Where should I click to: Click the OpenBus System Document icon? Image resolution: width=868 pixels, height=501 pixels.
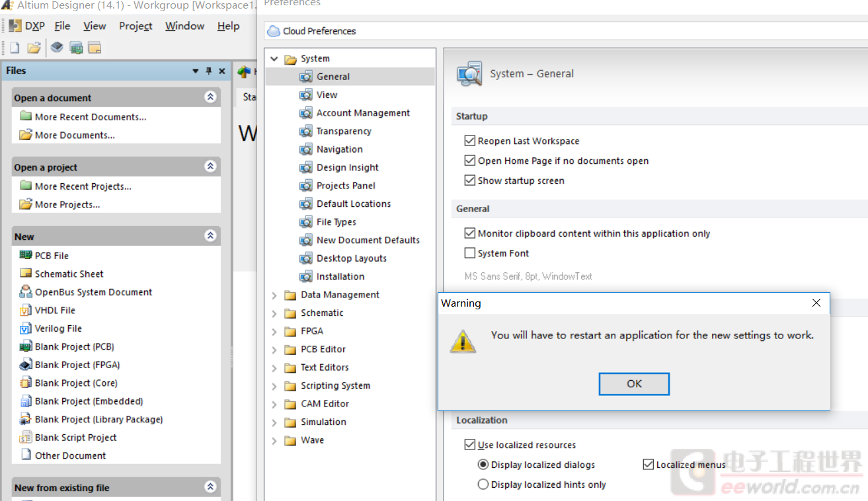pos(26,291)
